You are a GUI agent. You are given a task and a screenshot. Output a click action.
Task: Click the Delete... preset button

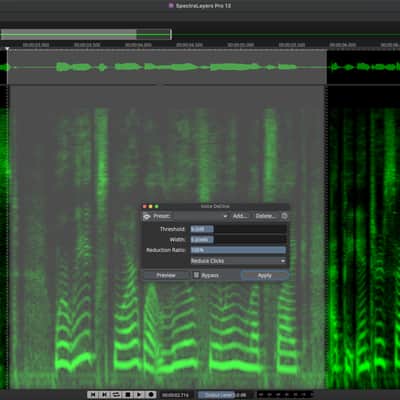click(x=265, y=216)
